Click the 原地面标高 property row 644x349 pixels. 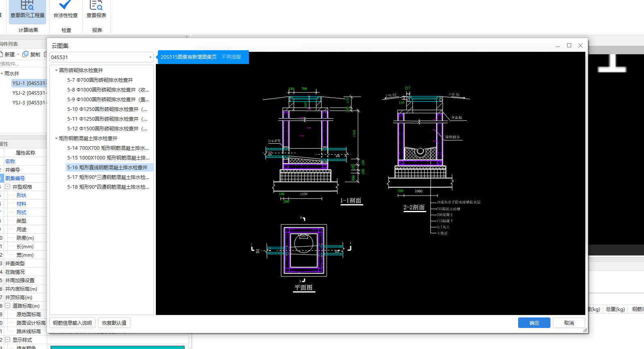(24, 314)
